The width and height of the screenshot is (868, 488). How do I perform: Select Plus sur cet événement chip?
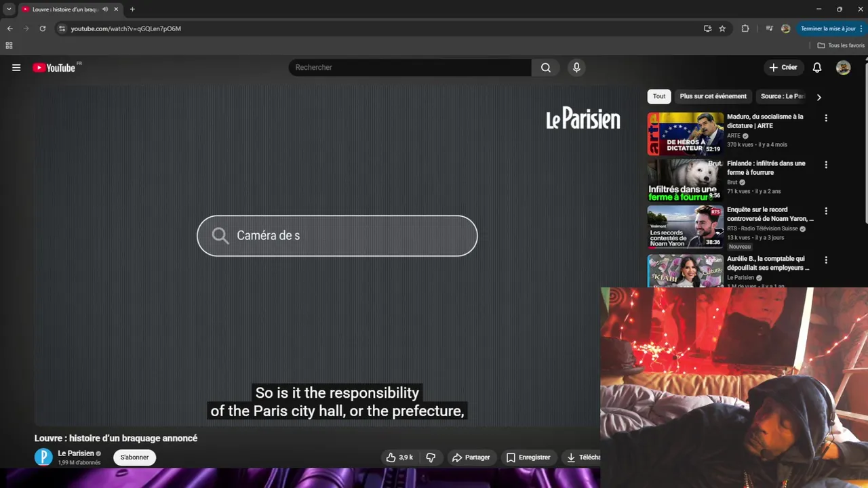tap(713, 96)
